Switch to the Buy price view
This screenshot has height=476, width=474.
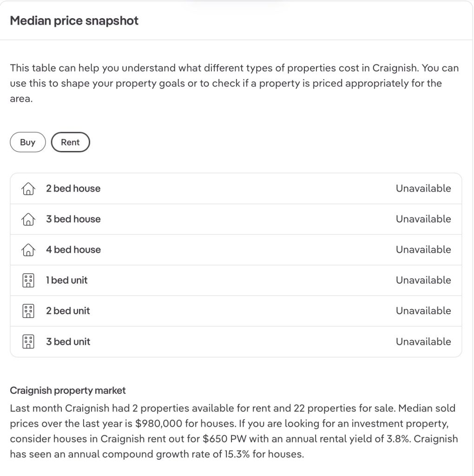click(28, 142)
